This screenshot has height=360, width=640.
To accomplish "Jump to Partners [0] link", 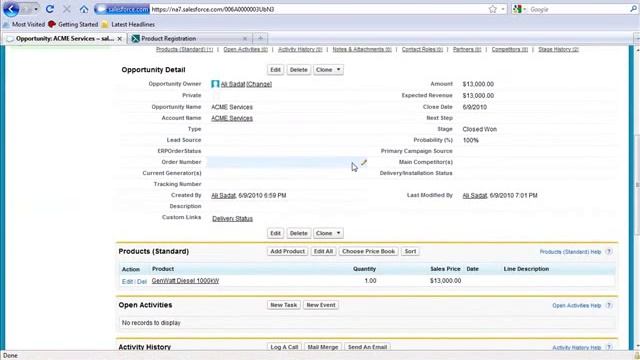I will (x=467, y=49).
